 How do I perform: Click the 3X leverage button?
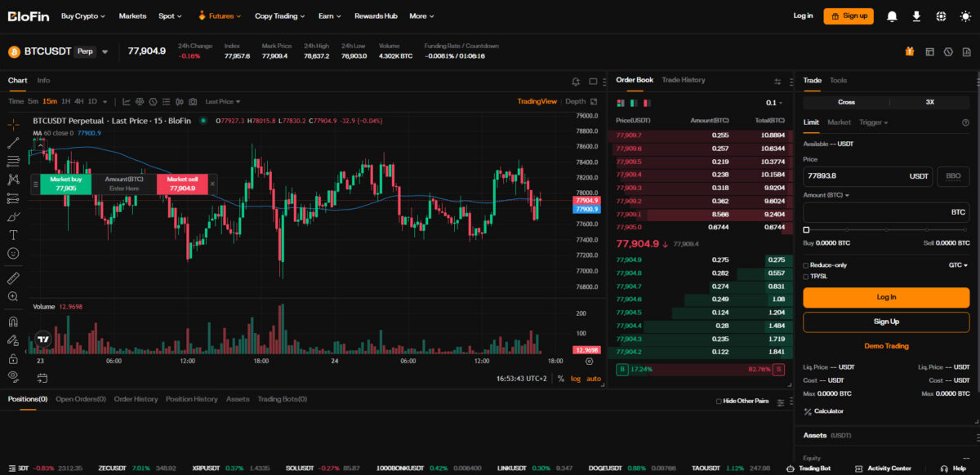click(x=929, y=103)
